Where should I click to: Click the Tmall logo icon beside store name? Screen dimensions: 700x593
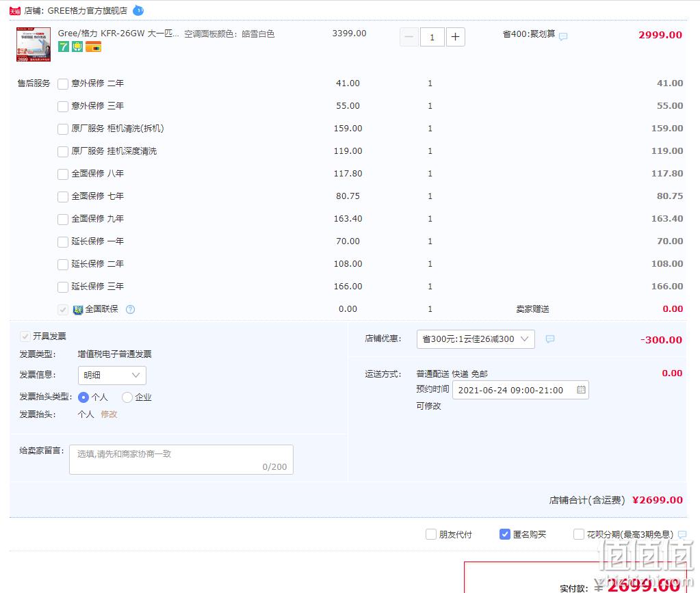tap(15, 11)
